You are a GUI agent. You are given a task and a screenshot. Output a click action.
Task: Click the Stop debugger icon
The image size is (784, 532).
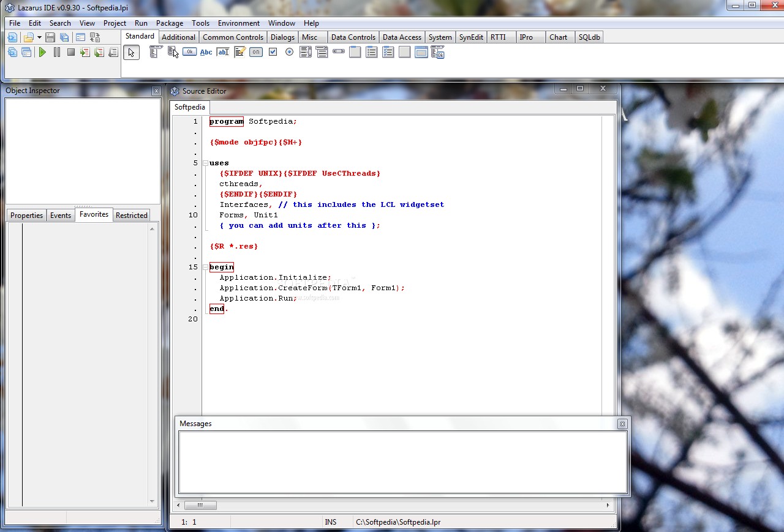71,52
